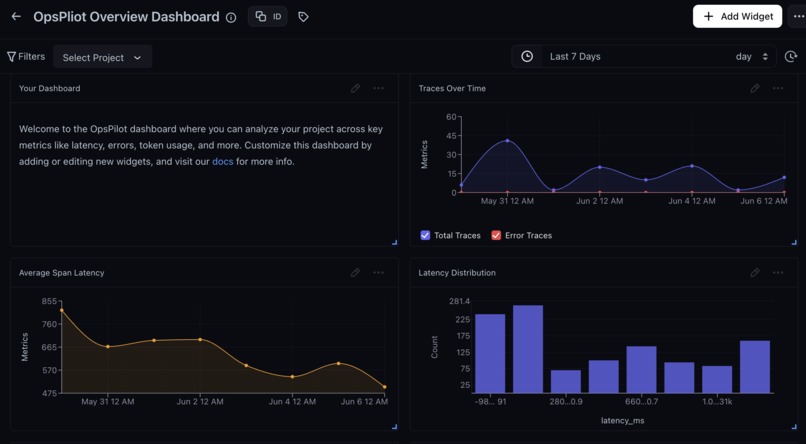806x444 pixels.
Task: Open the Last 7 Days range selector
Action: (575, 57)
